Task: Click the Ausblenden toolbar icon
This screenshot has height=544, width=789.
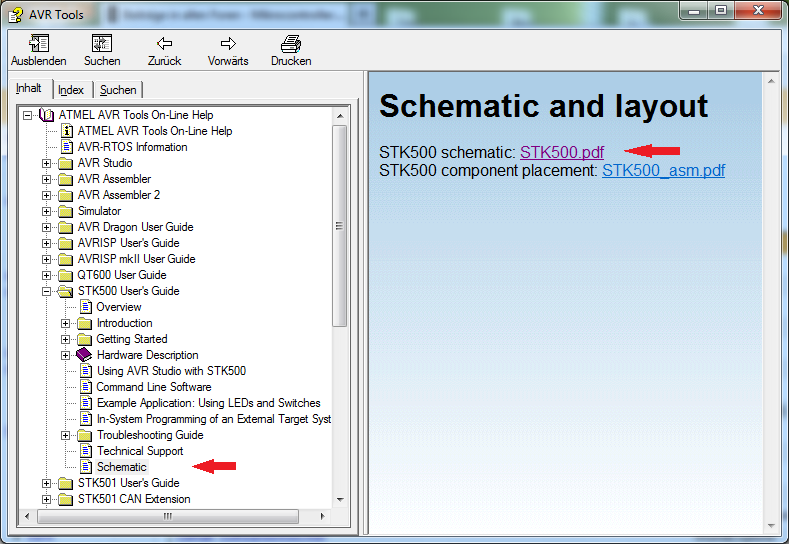Action: (x=39, y=43)
